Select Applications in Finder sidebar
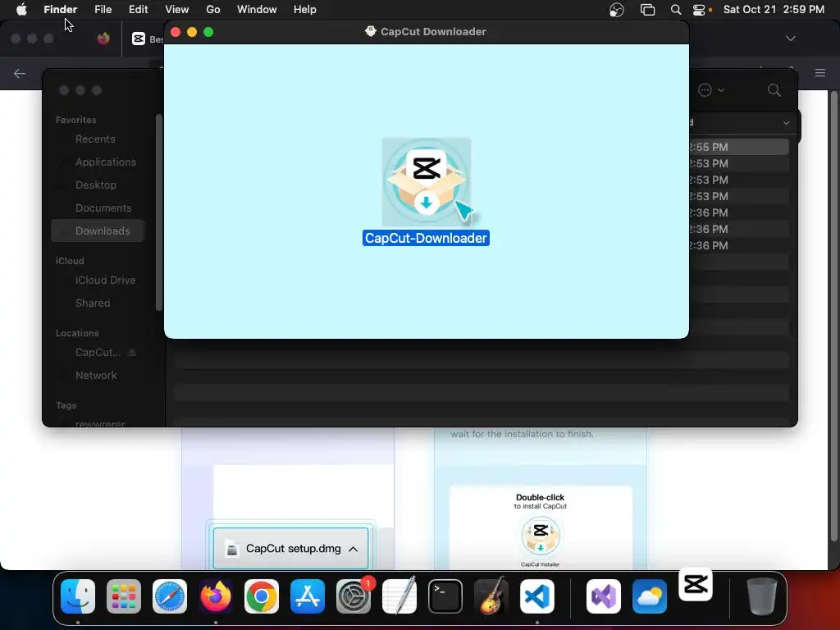Screen dimensions: 840x630 (x=106, y=162)
